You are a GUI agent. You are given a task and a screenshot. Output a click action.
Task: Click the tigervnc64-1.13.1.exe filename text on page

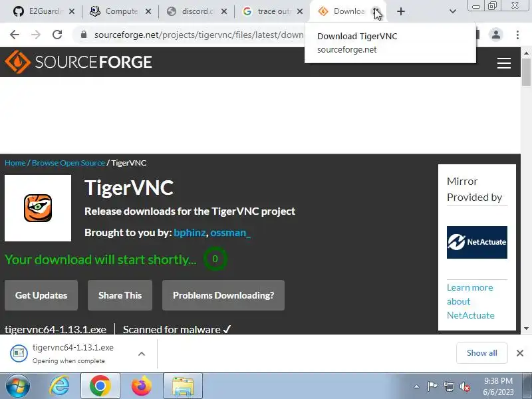pos(55,329)
